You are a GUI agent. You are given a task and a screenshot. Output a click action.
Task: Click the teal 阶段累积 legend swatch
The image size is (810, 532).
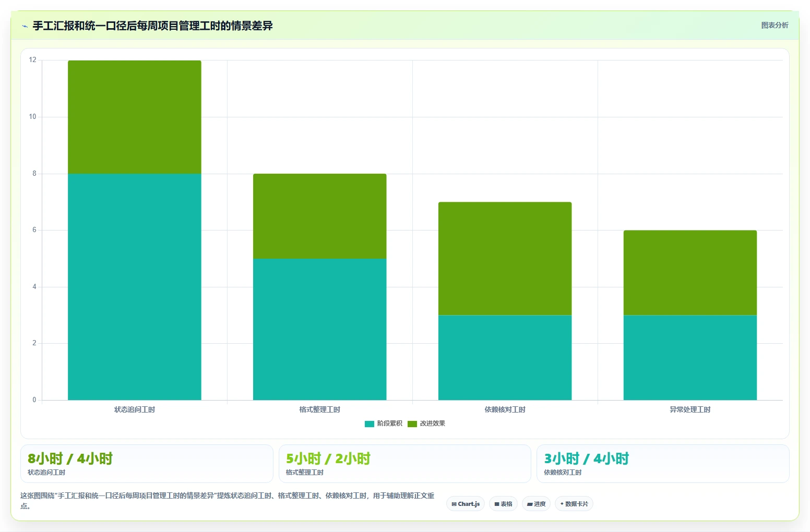pos(370,424)
